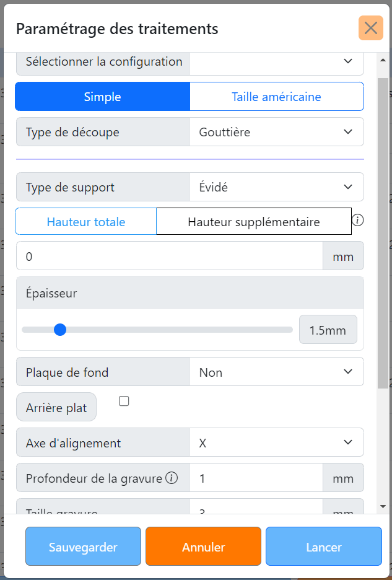Click the engraving depth input containing 1

256,477
